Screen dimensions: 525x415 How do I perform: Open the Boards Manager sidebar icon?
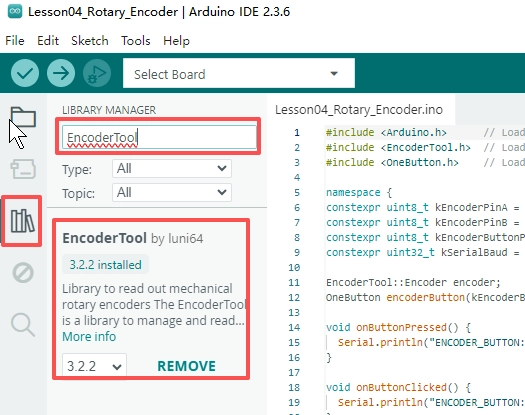[23, 169]
